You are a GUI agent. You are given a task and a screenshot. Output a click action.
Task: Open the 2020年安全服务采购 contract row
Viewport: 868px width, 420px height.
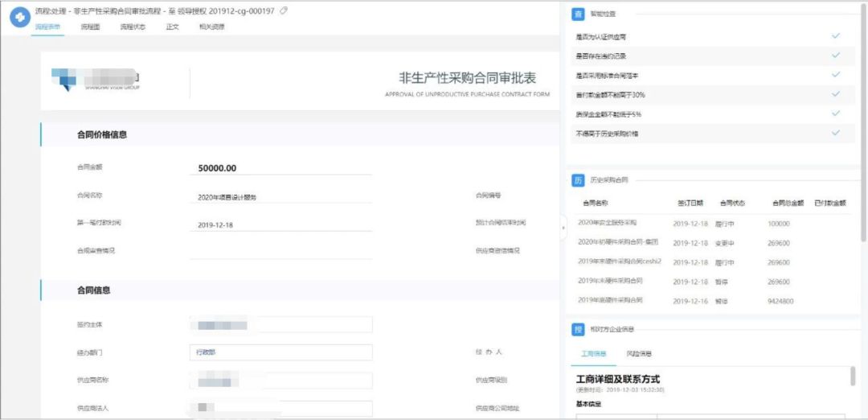608,223
